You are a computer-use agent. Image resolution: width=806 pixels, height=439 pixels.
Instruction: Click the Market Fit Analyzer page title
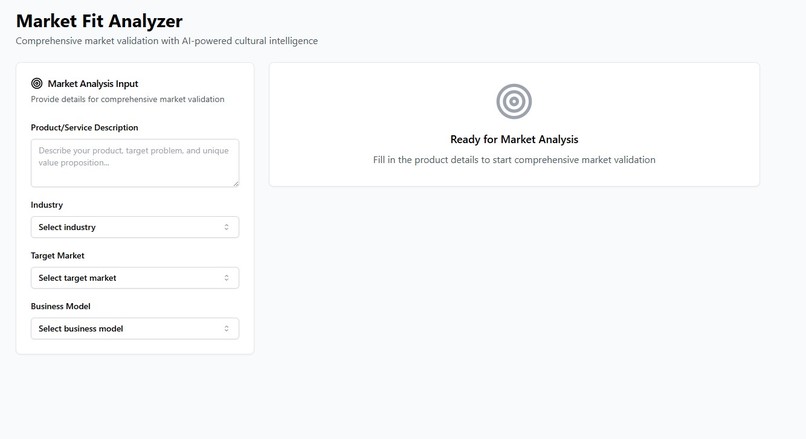pyautogui.click(x=99, y=21)
